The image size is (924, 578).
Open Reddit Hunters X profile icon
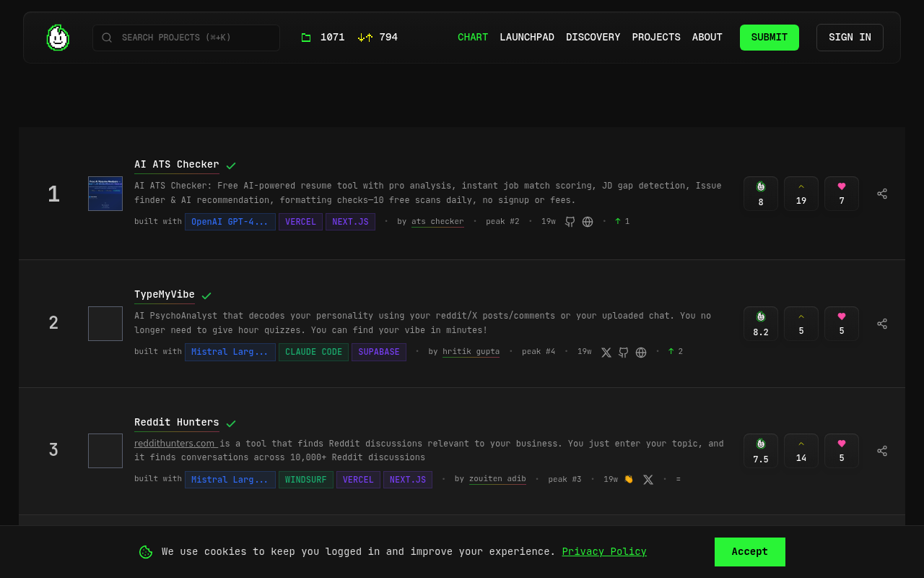point(648,480)
